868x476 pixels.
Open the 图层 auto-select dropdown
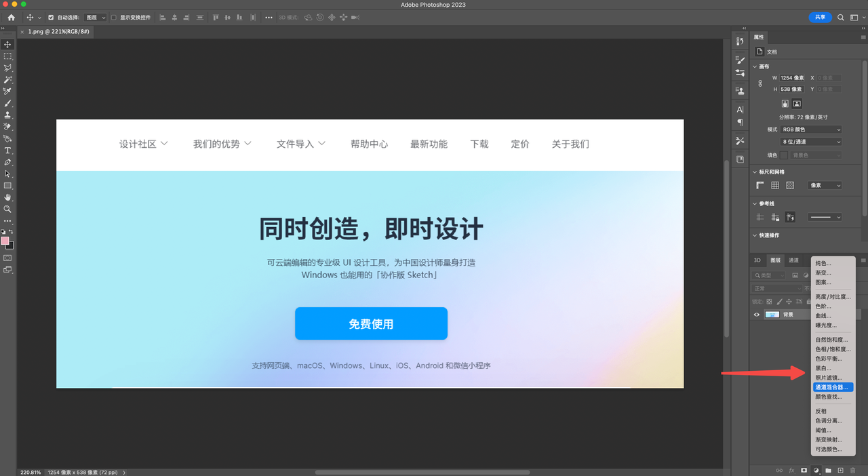tap(95, 18)
